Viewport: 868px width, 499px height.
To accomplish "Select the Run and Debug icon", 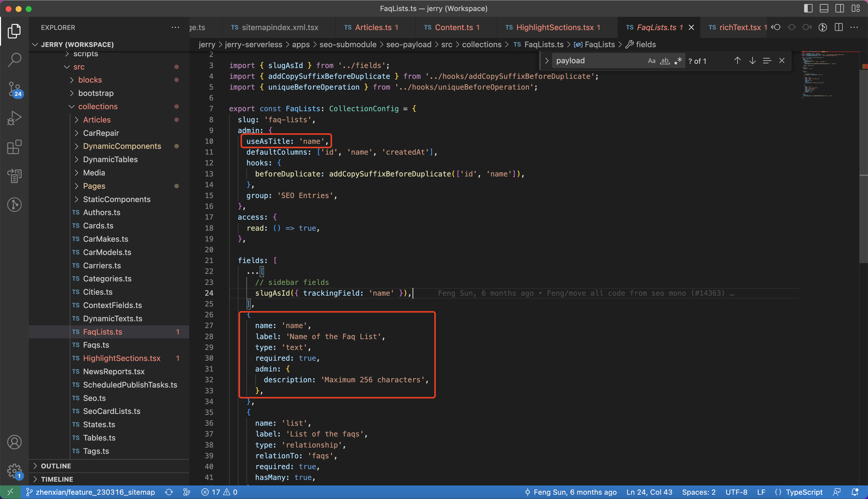I will 14,117.
